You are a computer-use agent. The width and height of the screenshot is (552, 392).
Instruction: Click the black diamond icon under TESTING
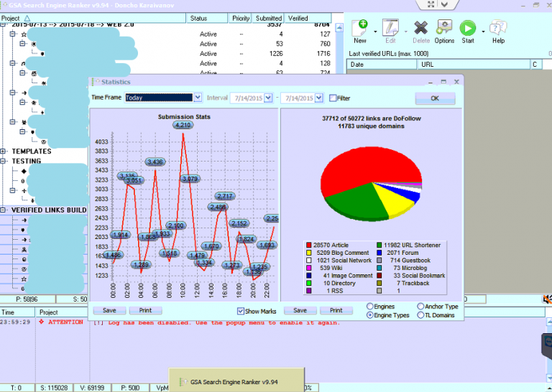24,171
